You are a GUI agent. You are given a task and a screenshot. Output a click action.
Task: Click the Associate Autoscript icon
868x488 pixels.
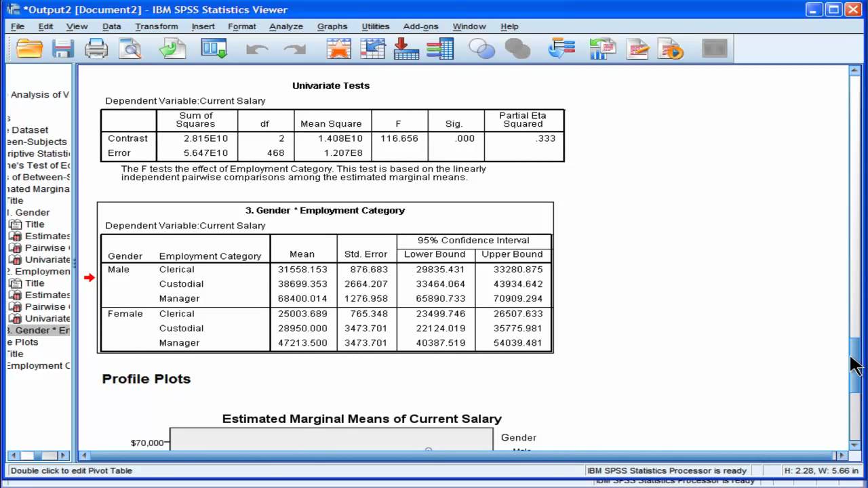tap(601, 49)
